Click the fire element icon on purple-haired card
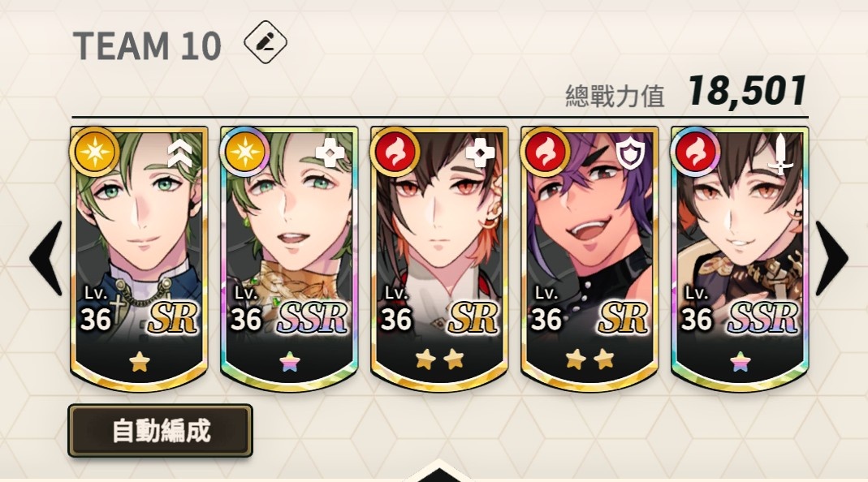Image resolution: width=868 pixels, height=482 pixels. click(x=546, y=152)
